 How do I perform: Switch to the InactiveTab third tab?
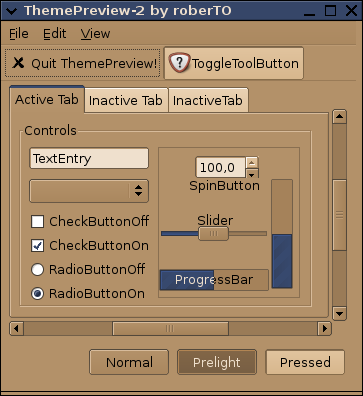(x=208, y=100)
